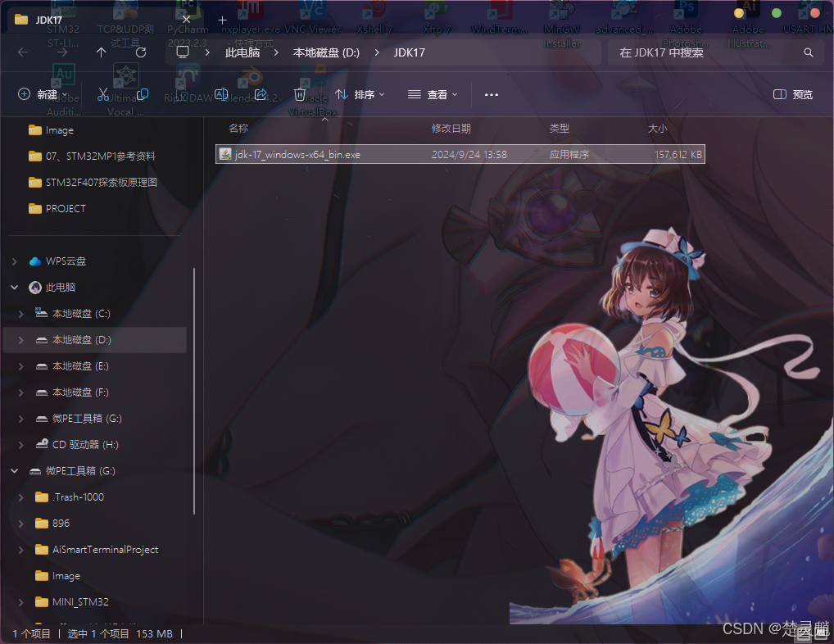Select WPS云盘 in the navigation pane
This screenshot has height=644, width=834.
tap(57, 261)
